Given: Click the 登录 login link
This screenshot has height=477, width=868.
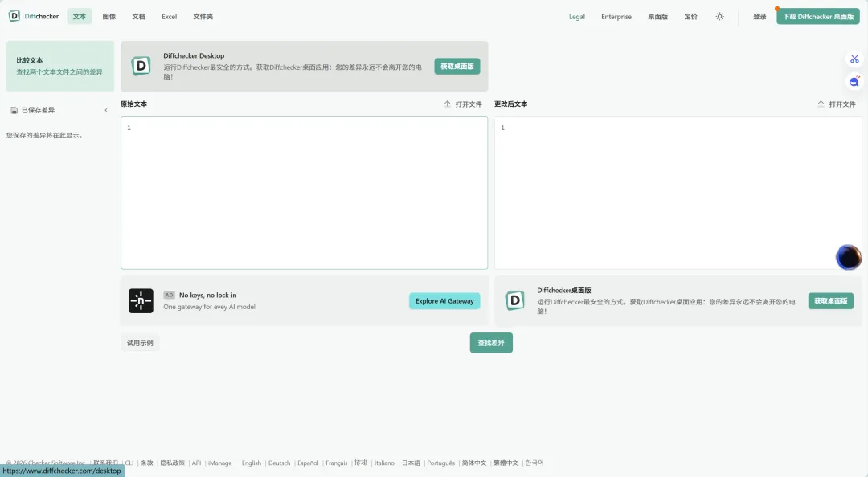Looking at the screenshot, I should click(759, 17).
